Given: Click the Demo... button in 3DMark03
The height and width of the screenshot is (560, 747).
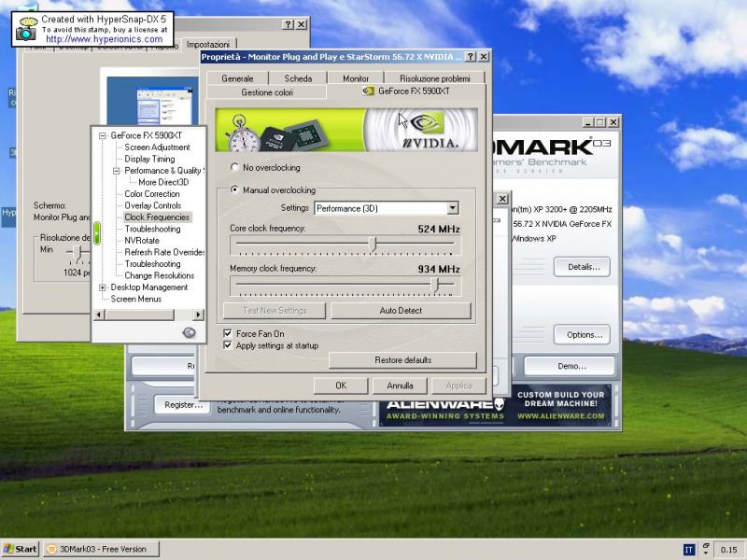Looking at the screenshot, I should (570, 366).
